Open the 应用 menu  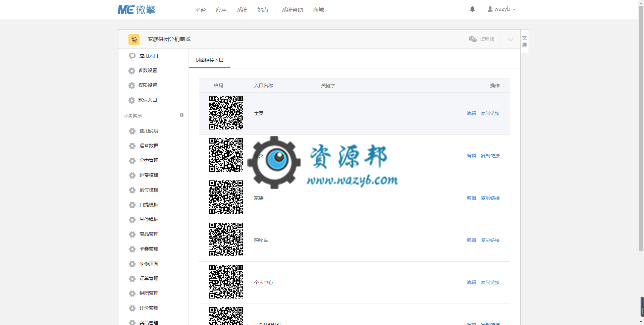coord(221,10)
